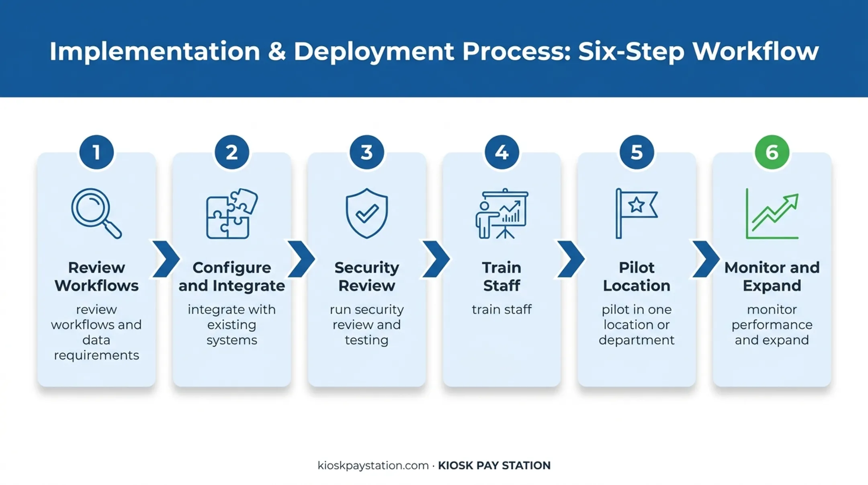
Task: Click the magnifying glass icon in step 1
Action: pyautogui.click(x=96, y=214)
